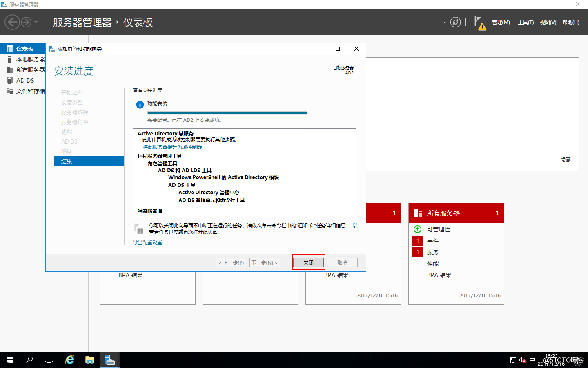Click the red badge beside 服务
Viewport: 588px width, 368px height.
[418, 252]
